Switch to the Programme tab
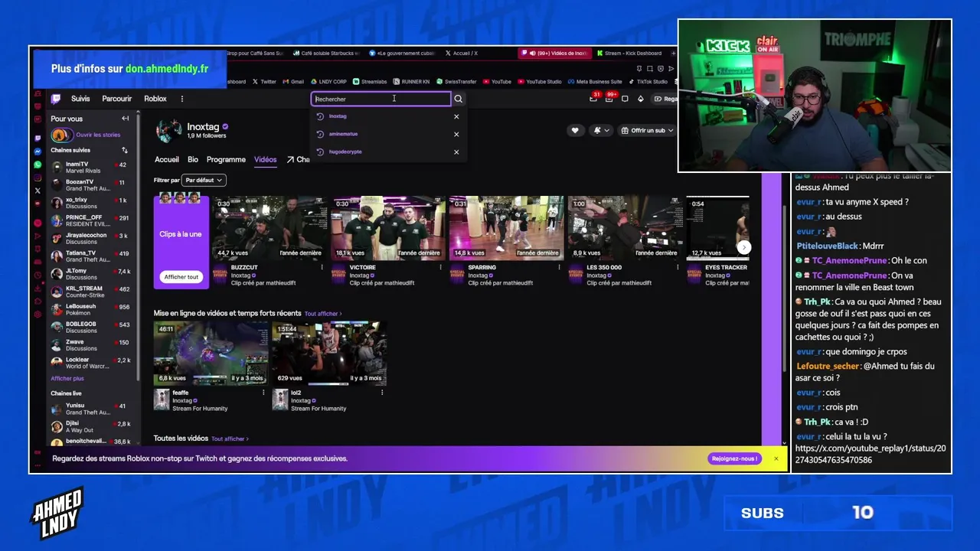Viewport: 980px width, 551px height. click(226, 159)
